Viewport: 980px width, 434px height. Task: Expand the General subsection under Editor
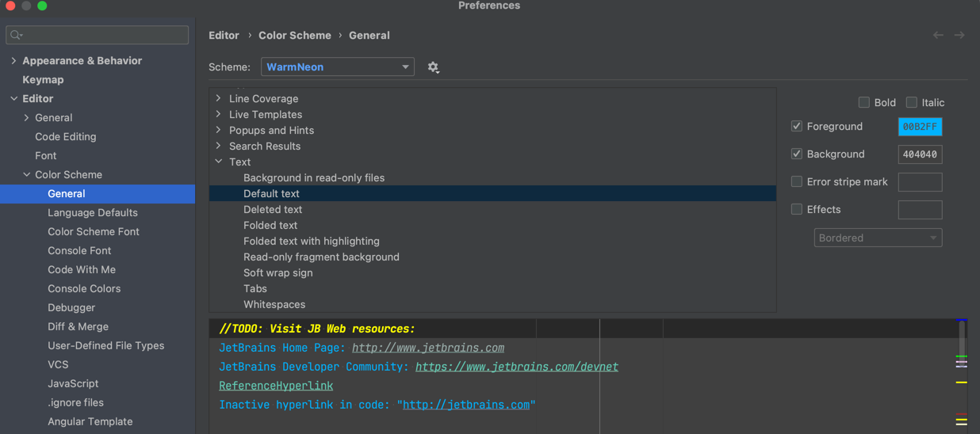26,117
